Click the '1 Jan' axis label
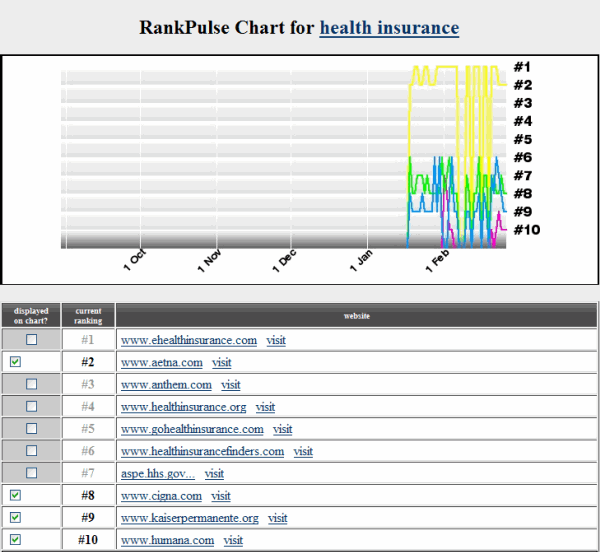 coord(360,260)
